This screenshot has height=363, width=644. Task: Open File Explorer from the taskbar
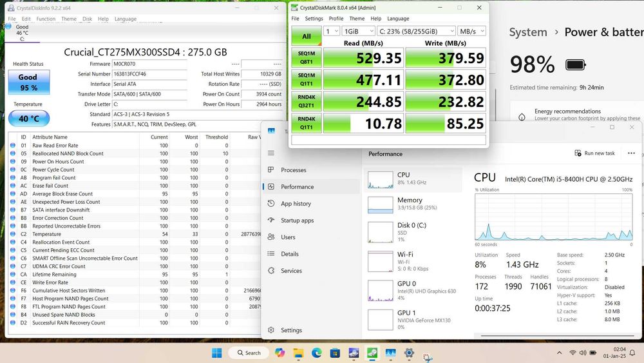coord(298,353)
